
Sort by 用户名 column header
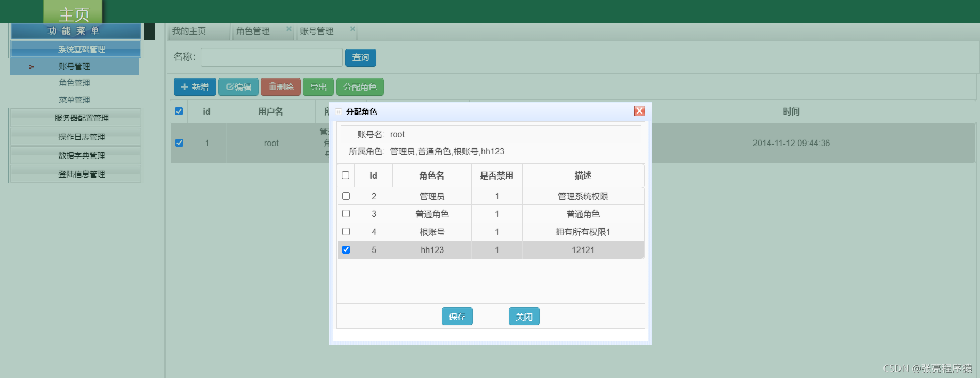tap(271, 112)
